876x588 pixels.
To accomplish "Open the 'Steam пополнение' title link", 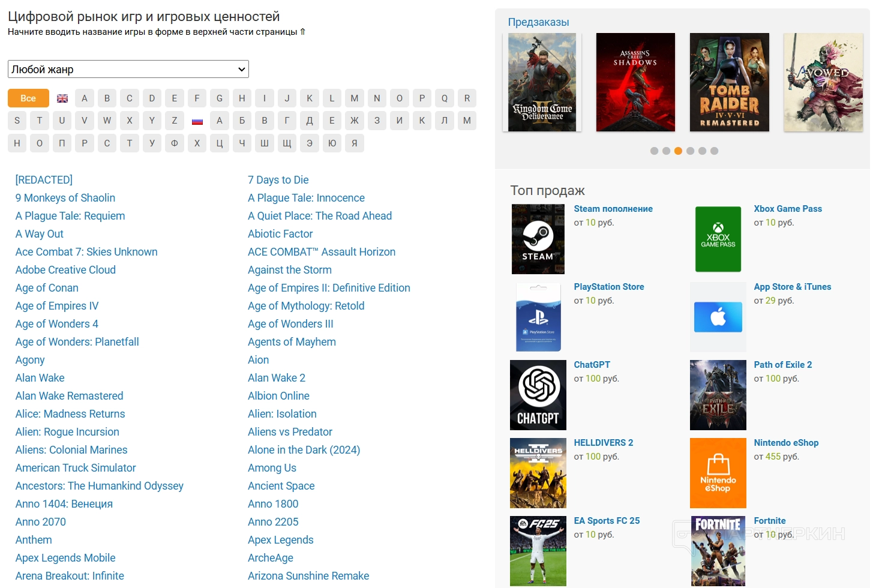I will 613,209.
